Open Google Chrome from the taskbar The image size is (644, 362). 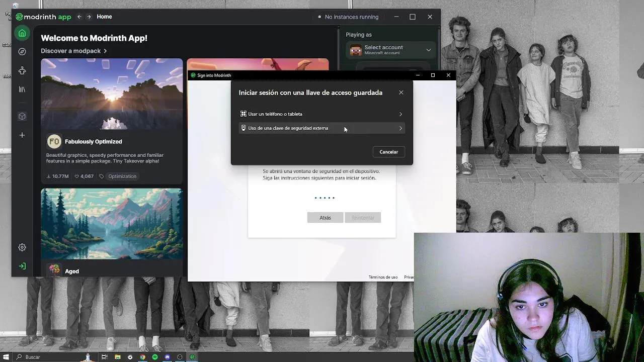point(142,357)
